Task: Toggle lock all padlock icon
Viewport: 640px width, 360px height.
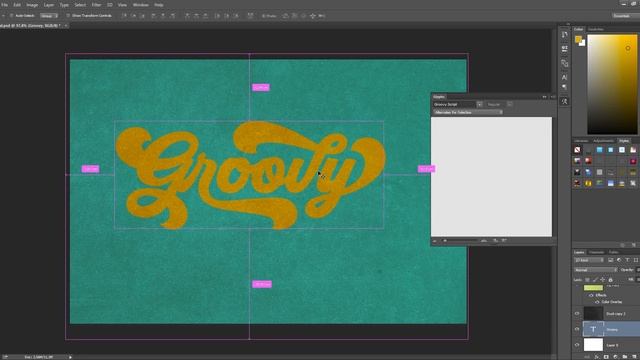Action: pos(611,280)
